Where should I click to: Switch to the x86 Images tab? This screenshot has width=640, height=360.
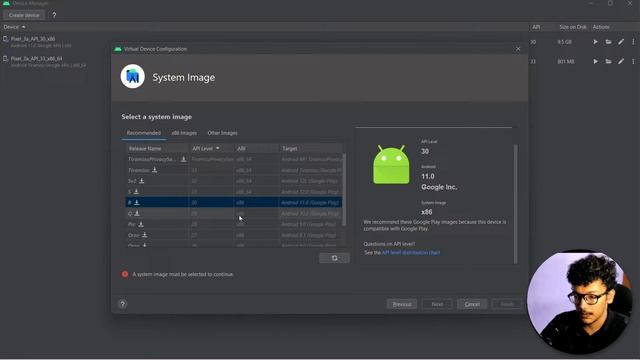tap(184, 133)
